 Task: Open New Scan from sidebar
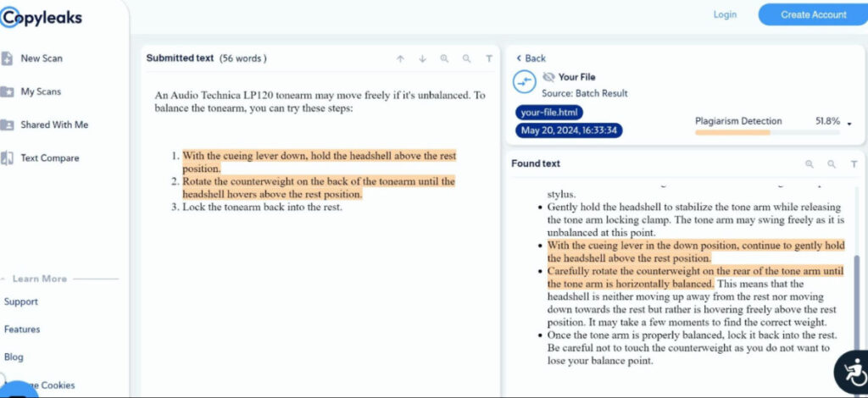[42, 58]
